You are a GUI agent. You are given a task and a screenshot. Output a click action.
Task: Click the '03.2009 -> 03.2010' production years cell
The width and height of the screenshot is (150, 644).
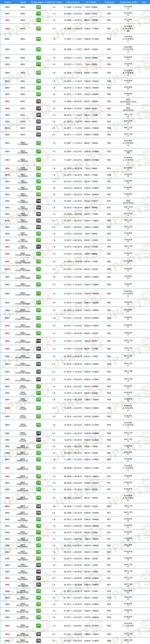tap(73, 14)
